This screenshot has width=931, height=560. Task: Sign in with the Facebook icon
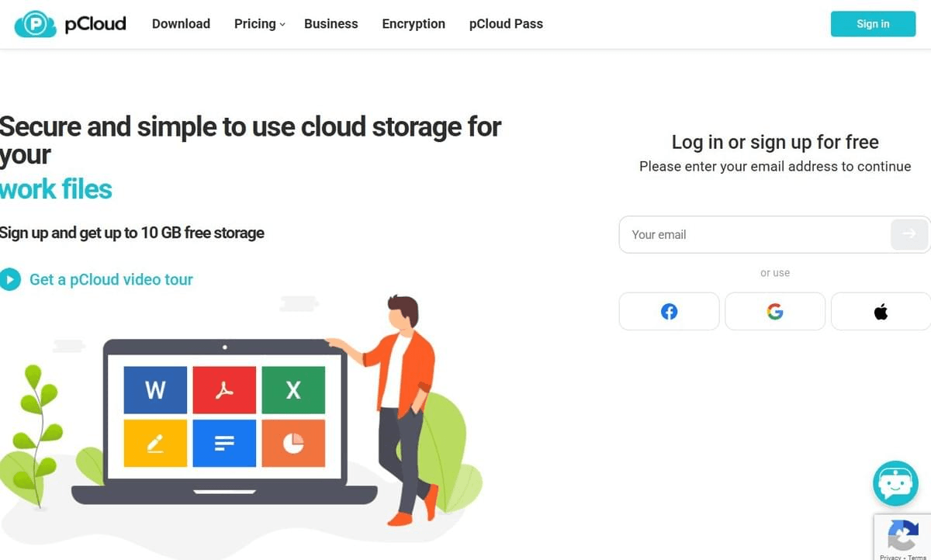(669, 311)
